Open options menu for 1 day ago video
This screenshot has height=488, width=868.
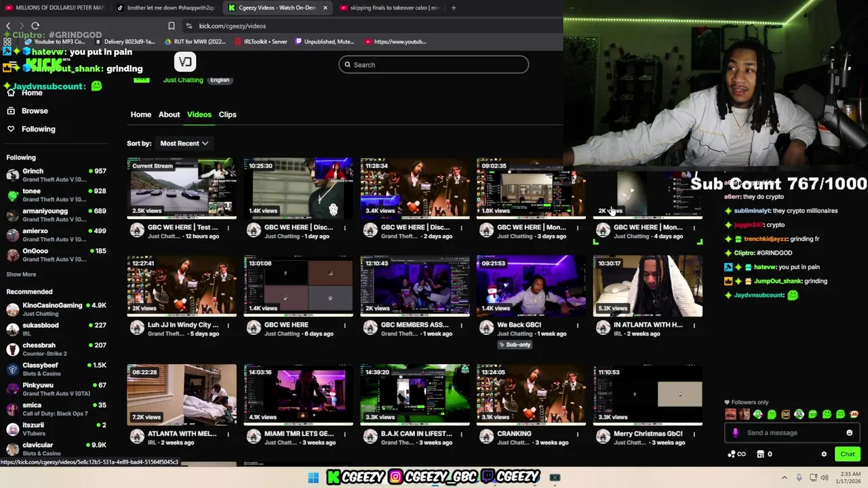(344, 228)
